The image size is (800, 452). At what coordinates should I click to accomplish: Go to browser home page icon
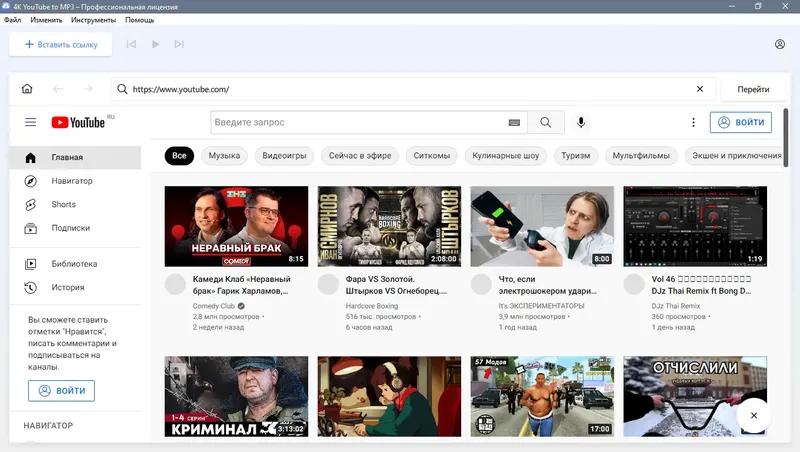point(27,89)
